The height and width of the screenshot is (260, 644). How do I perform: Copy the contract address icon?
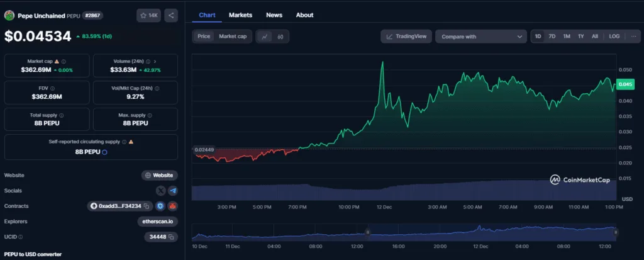147,206
